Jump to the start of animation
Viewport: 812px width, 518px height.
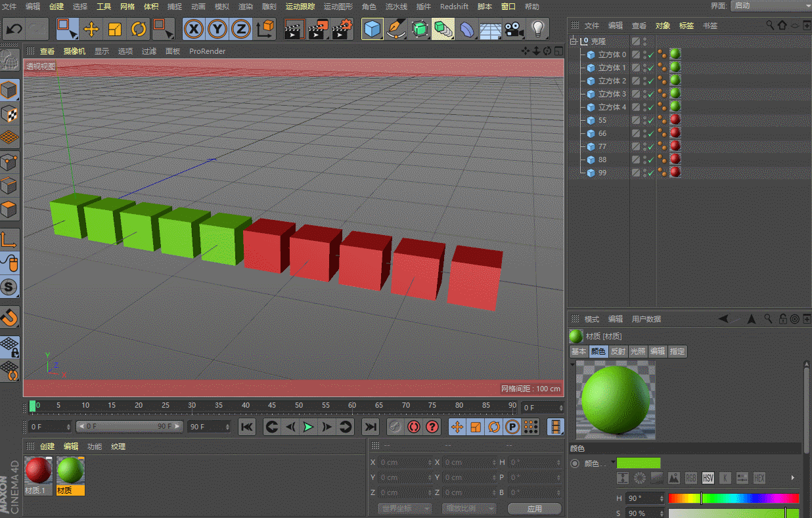(247, 427)
